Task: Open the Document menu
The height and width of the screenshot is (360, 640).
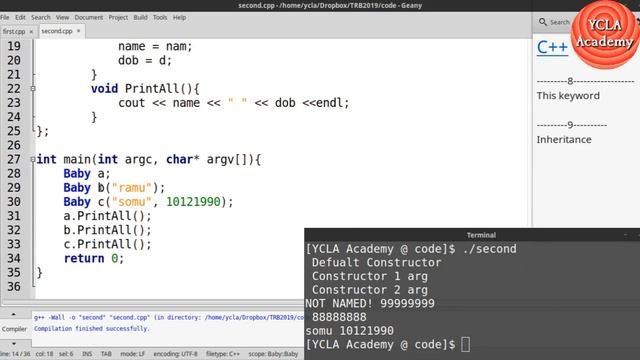Action: [89, 18]
